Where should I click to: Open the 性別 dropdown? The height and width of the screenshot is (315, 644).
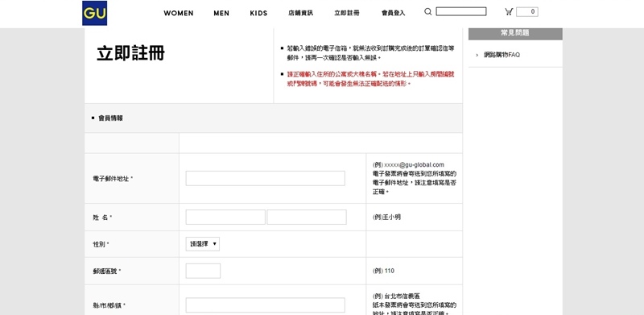click(203, 244)
